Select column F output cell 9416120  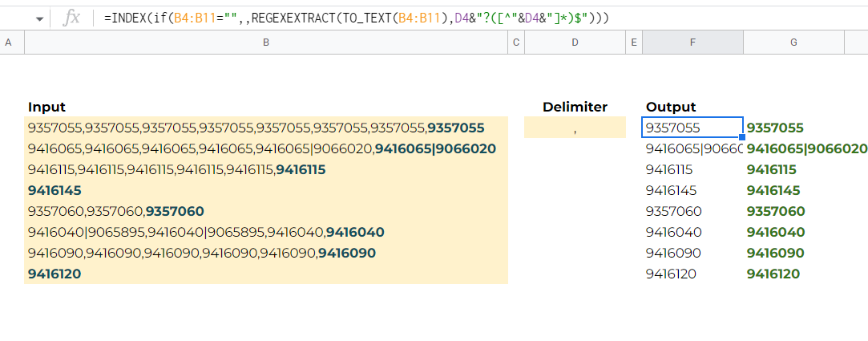click(x=692, y=274)
